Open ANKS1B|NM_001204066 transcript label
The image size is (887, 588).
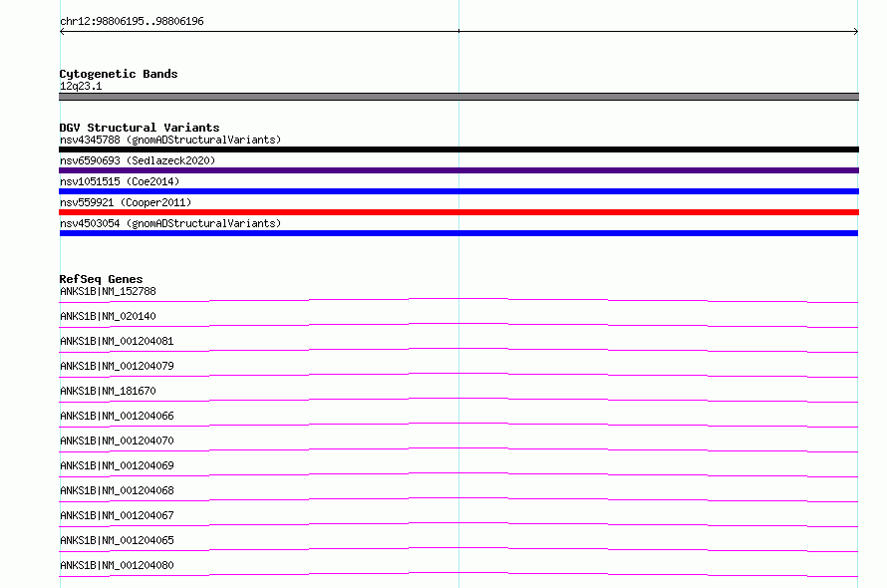(x=117, y=416)
